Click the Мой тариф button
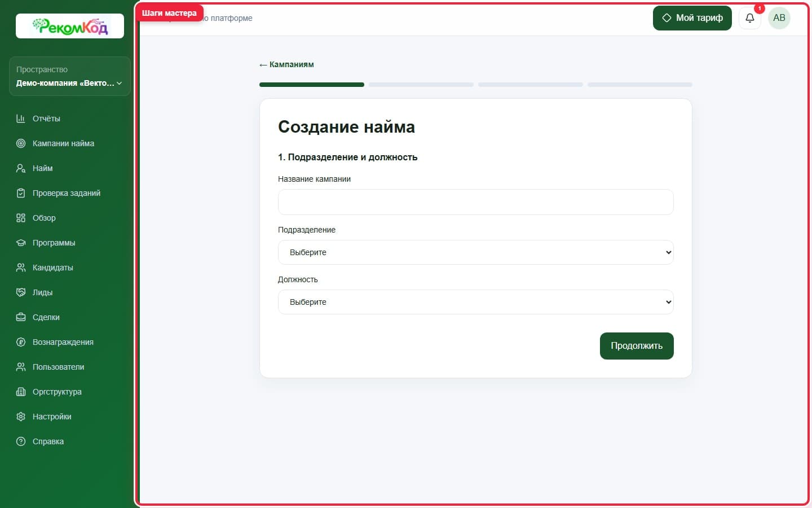Viewport: 812px width, 508px height. point(692,18)
